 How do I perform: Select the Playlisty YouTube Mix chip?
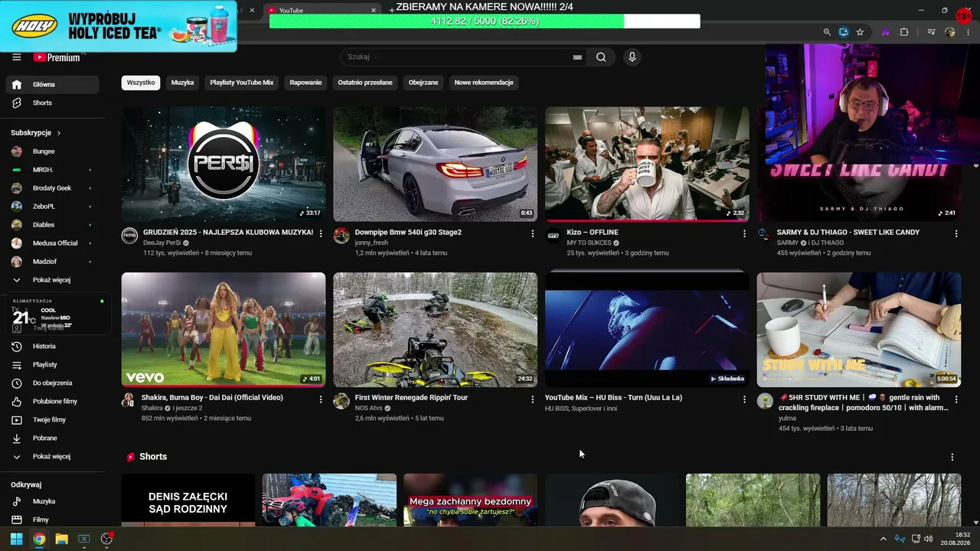242,83
